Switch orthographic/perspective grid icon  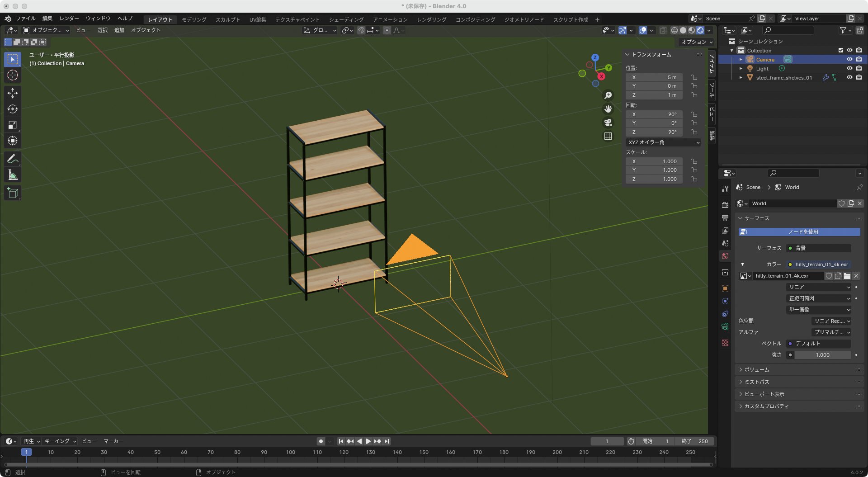608,136
